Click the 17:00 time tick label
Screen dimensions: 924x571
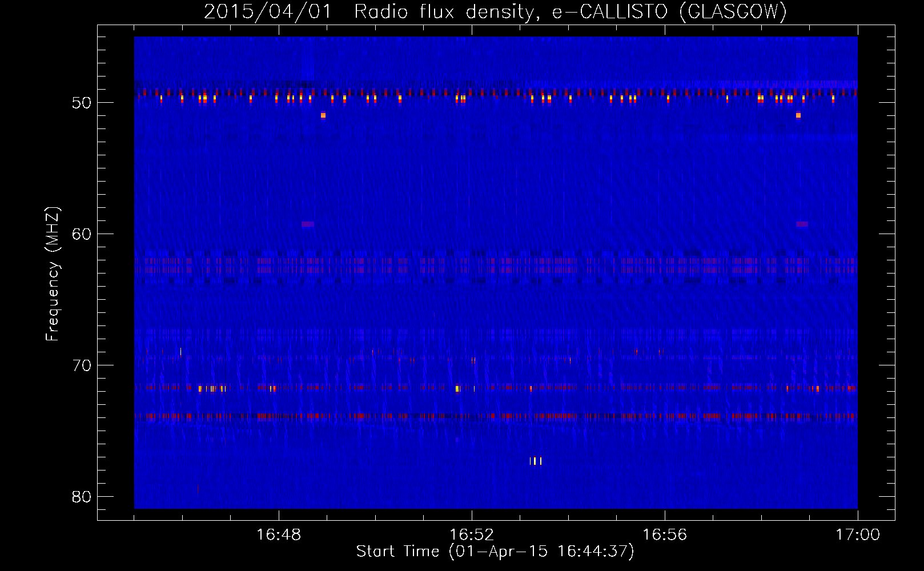tap(858, 535)
